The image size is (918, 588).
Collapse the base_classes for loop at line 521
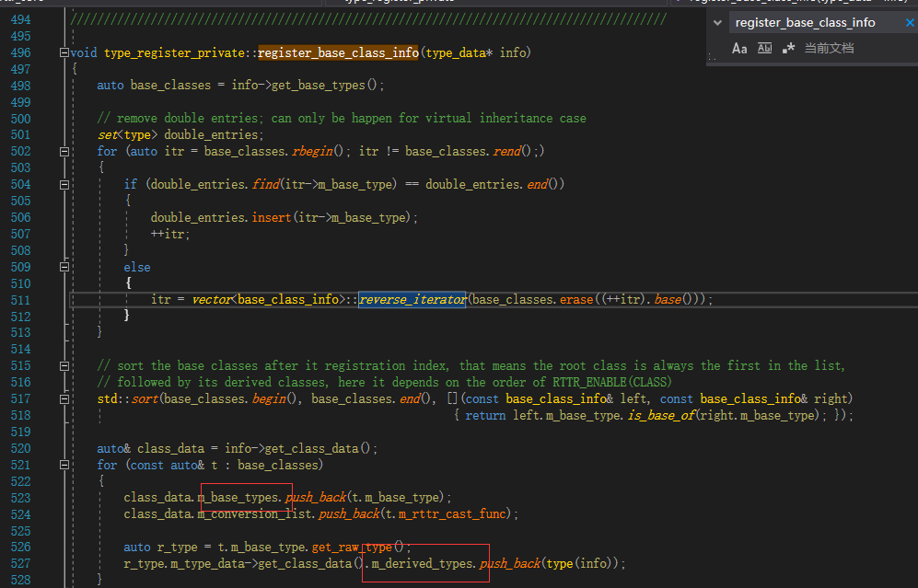tap(63, 465)
